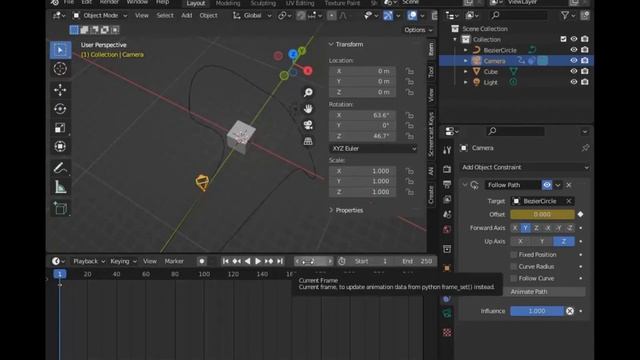Click the red X axis gizmo ball
Image resolution: width=640 pixels, height=360 pixels.
(308, 71)
